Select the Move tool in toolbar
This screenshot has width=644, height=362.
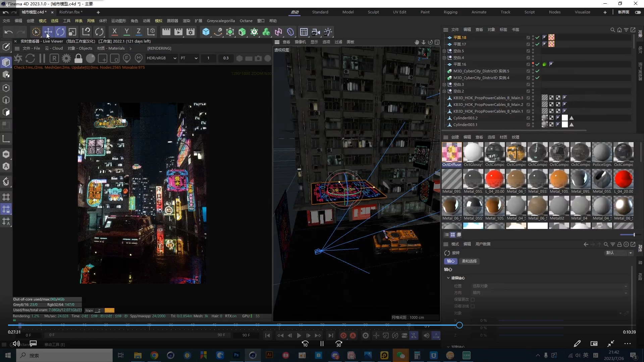pos(48,32)
